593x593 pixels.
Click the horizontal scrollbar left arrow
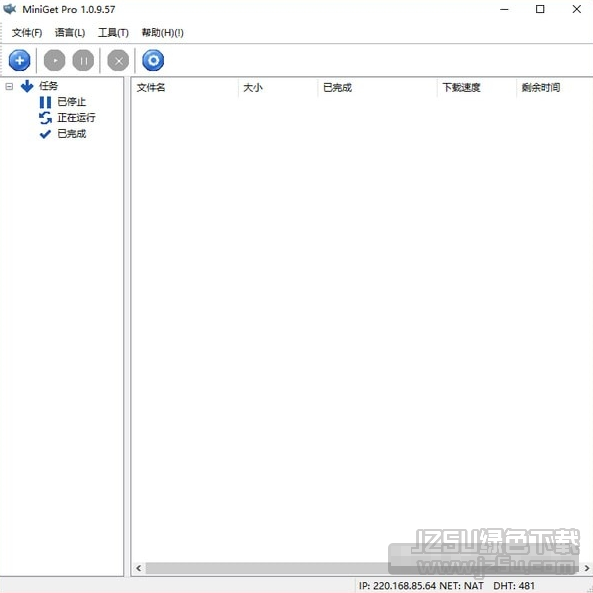point(139,568)
